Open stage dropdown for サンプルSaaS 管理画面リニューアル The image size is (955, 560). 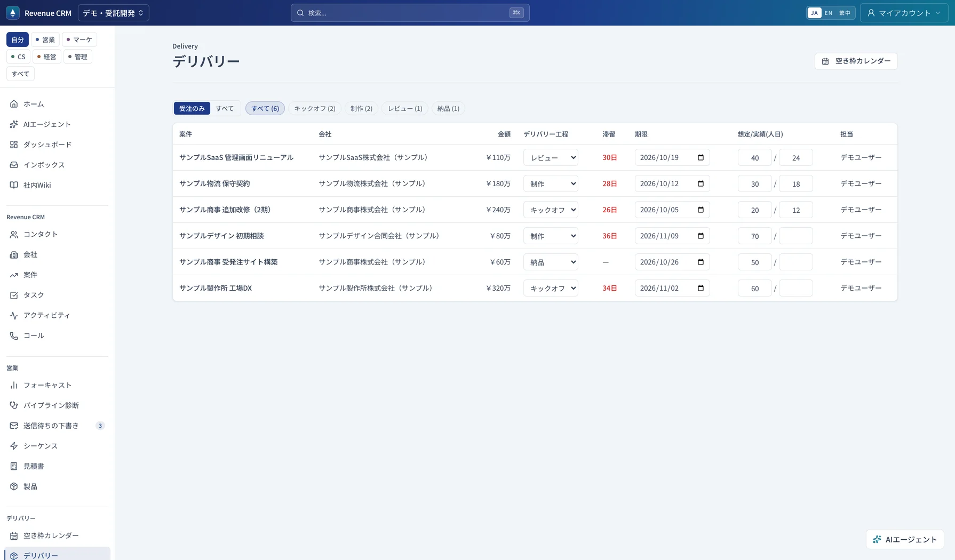[551, 157]
